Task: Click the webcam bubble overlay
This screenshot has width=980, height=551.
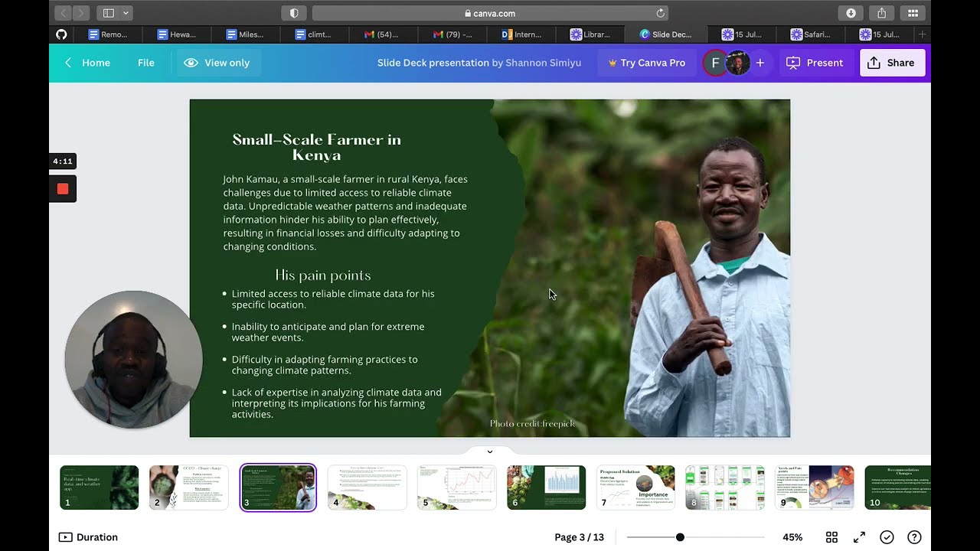Action: pyautogui.click(x=134, y=360)
